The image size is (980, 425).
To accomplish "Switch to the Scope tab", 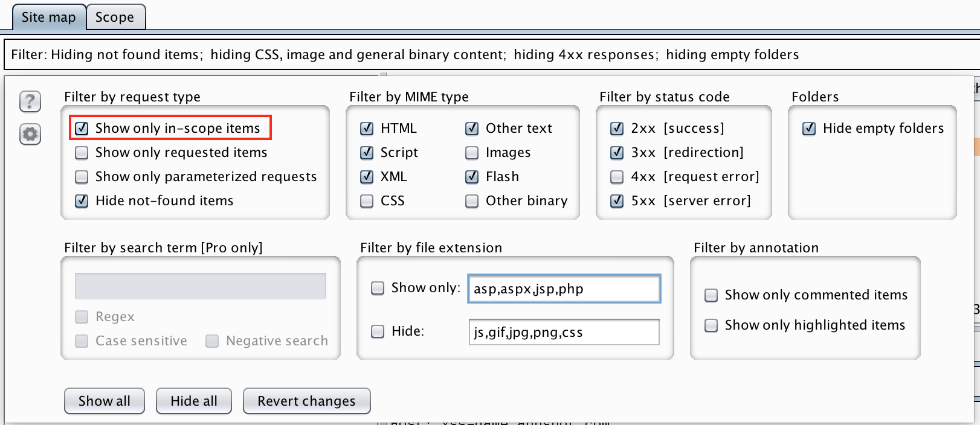I will 115,17.
